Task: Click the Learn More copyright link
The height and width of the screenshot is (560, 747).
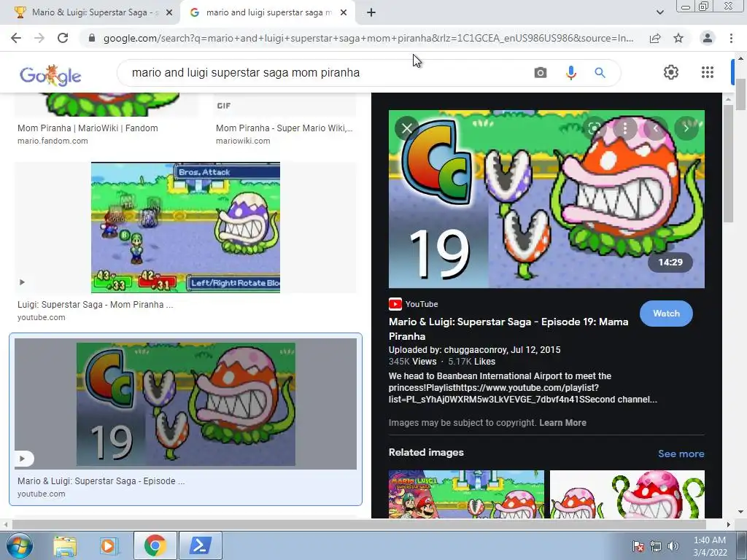Action: 562,423
